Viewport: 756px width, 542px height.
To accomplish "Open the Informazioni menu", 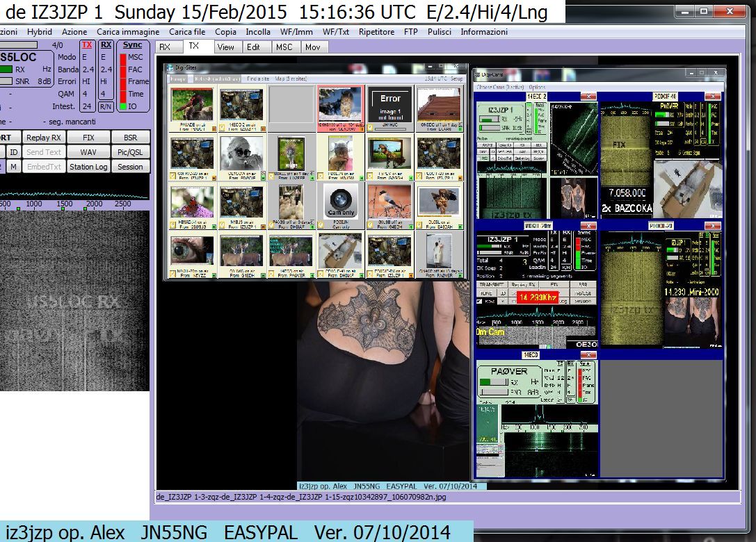I will point(484,32).
